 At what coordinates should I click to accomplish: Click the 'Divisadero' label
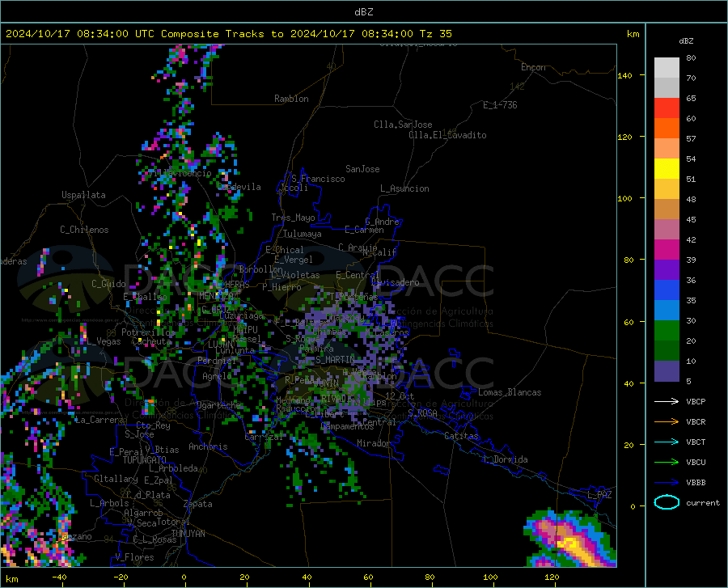point(395,282)
